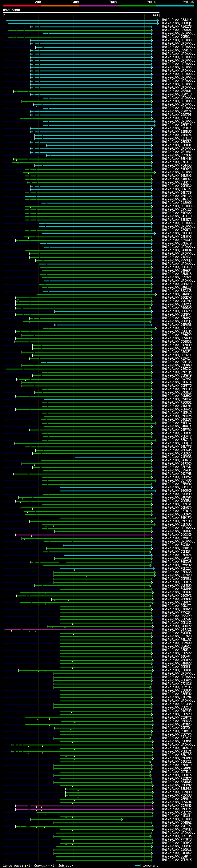Select hit label UniRef100_A2A274
The height and width of the screenshot is (868, 197).
(177, 111)
